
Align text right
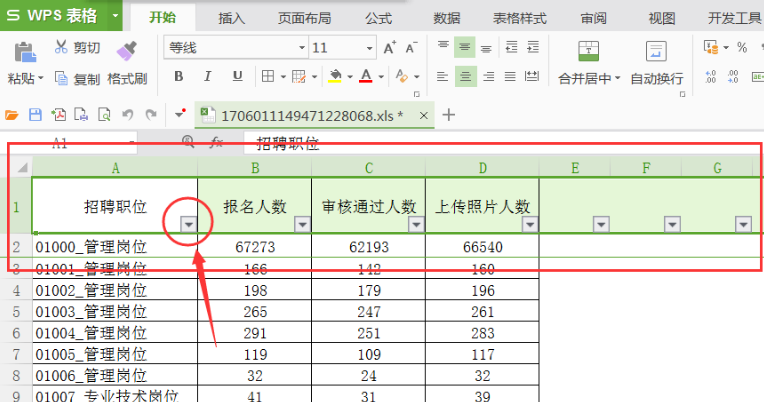click(x=488, y=77)
